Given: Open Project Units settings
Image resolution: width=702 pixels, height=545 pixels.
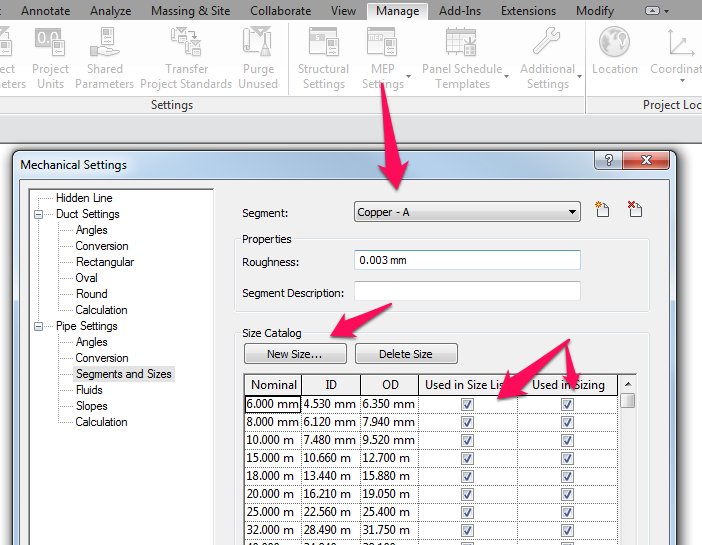Looking at the screenshot, I should coord(50,58).
